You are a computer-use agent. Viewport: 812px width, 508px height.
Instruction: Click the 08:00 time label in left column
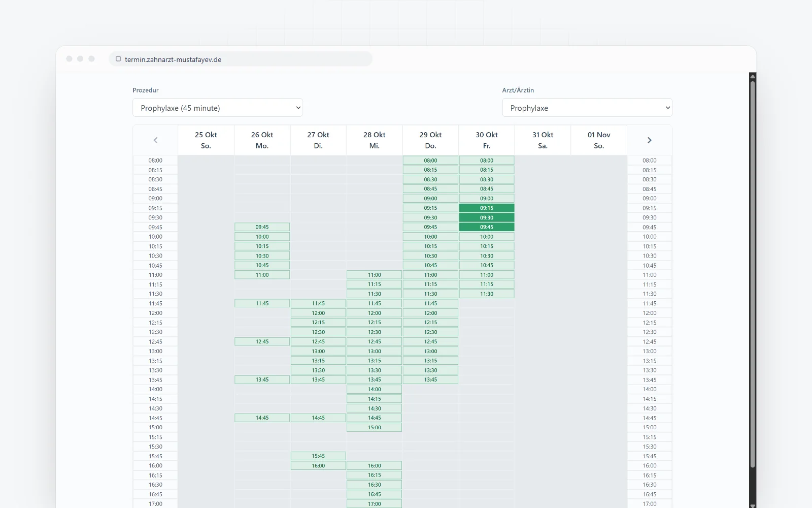[x=155, y=160]
